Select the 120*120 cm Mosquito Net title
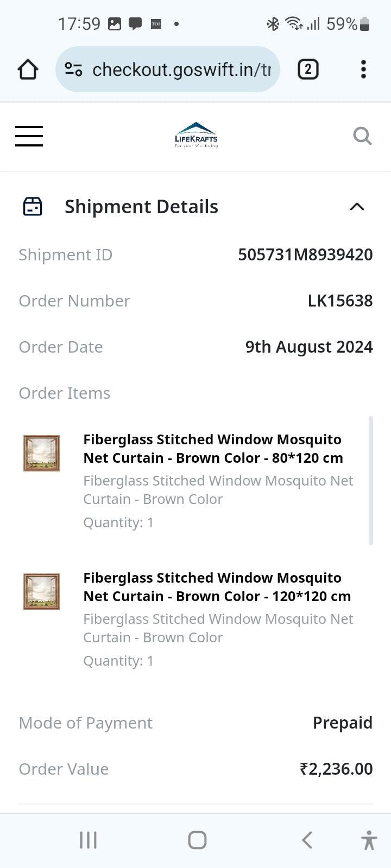This screenshot has height=868, width=391. click(x=217, y=587)
